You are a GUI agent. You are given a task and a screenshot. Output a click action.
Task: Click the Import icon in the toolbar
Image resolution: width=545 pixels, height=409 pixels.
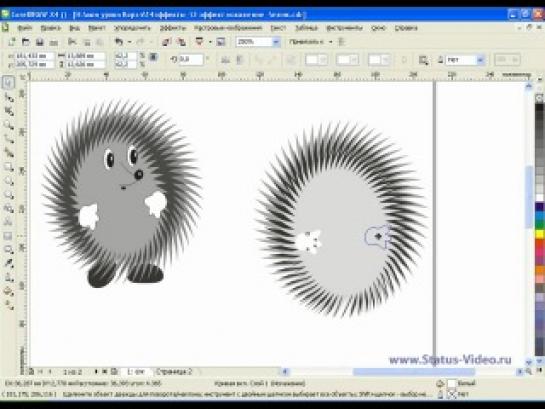pos(166,42)
